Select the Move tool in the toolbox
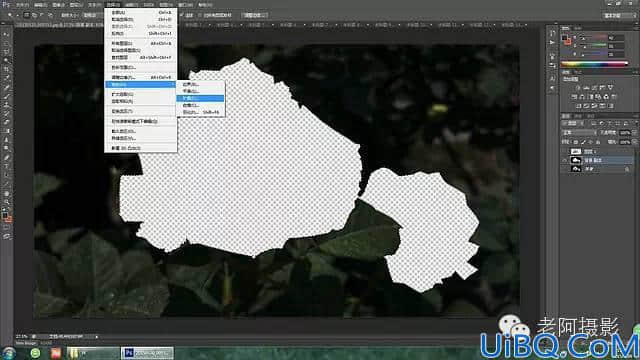This screenshot has height=360, width=640. pyautogui.click(x=6, y=34)
